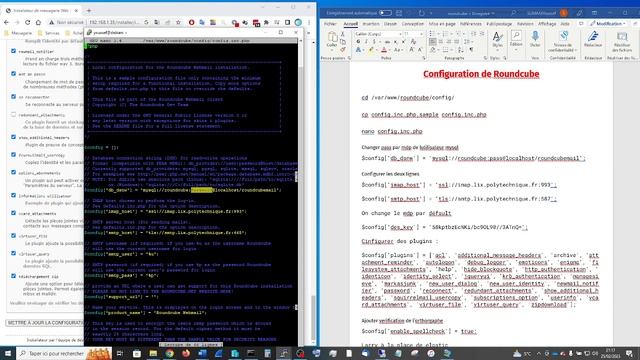Open the Fichier menu in Word

click(x=330, y=24)
